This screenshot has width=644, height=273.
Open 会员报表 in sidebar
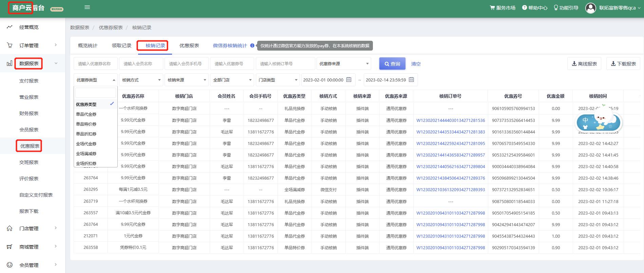pos(29,130)
